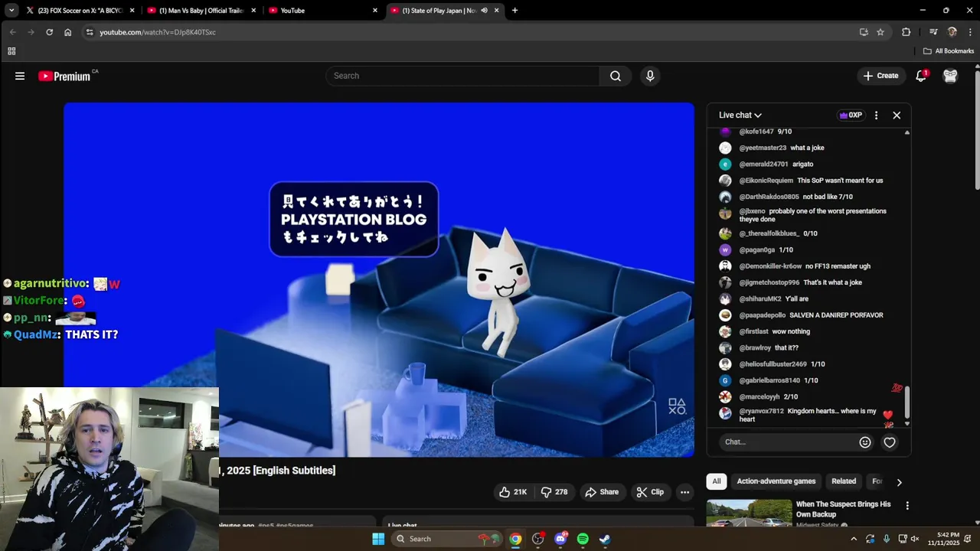Click the live chat scrollbar
Viewport: 980px width, 551px height.
tap(907, 402)
